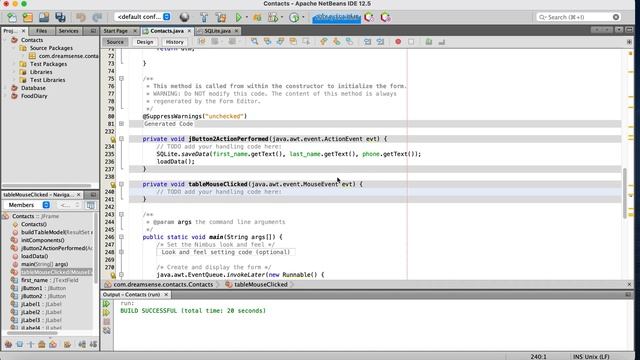Run the project with green play icon

click(239, 17)
